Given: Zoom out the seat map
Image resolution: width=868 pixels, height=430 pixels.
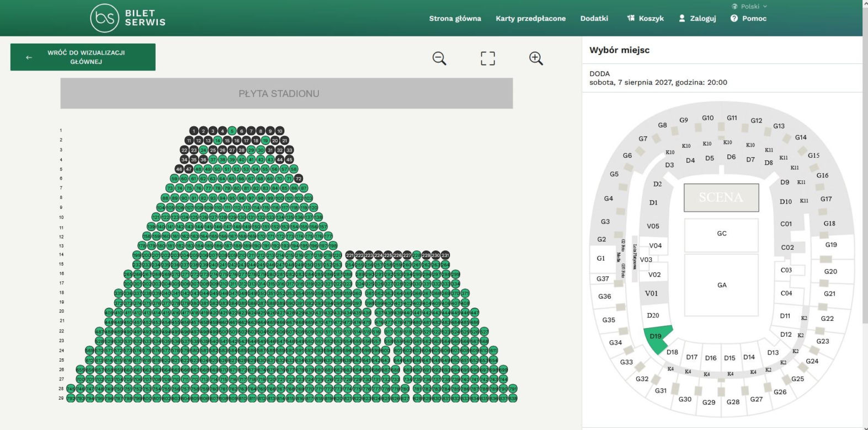Looking at the screenshot, I should click(x=439, y=58).
